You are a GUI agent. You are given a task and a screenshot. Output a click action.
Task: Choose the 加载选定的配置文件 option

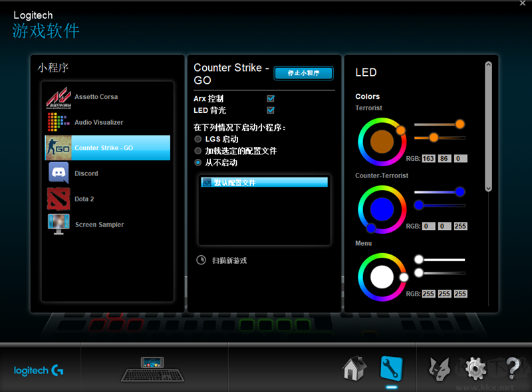coord(198,150)
